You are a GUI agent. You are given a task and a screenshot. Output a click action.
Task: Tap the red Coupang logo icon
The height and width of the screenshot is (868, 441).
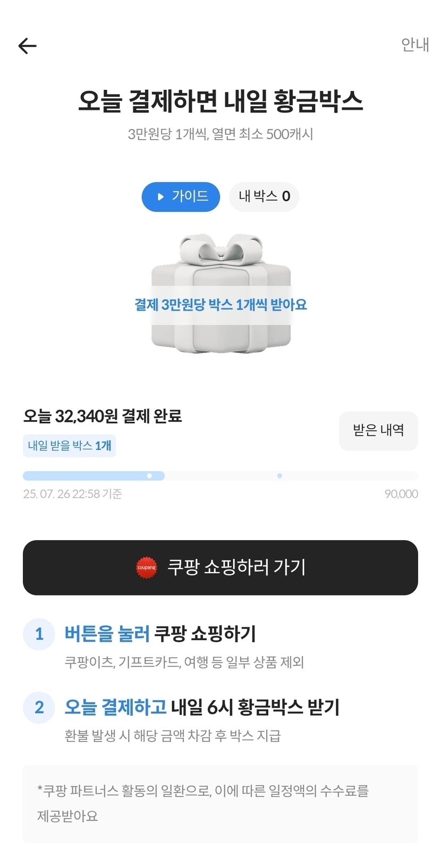pyautogui.click(x=147, y=567)
